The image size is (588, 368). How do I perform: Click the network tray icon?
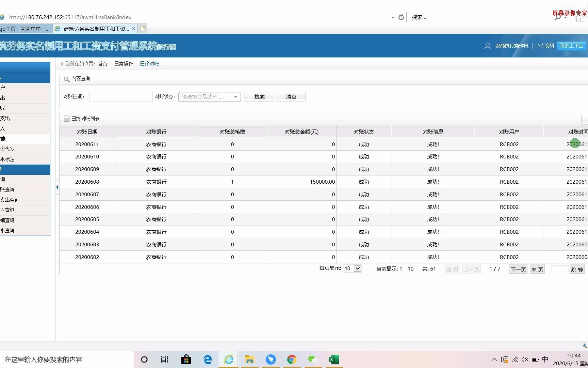coord(515,359)
